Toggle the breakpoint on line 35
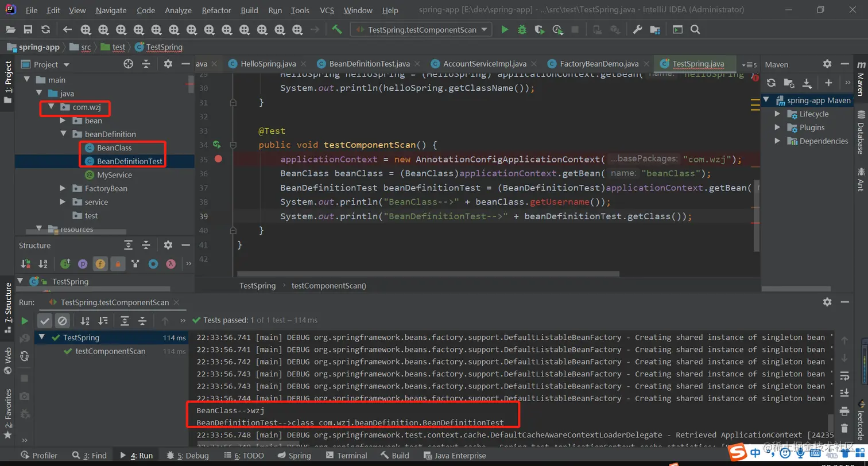Image resolution: width=868 pixels, height=466 pixels. click(x=218, y=159)
